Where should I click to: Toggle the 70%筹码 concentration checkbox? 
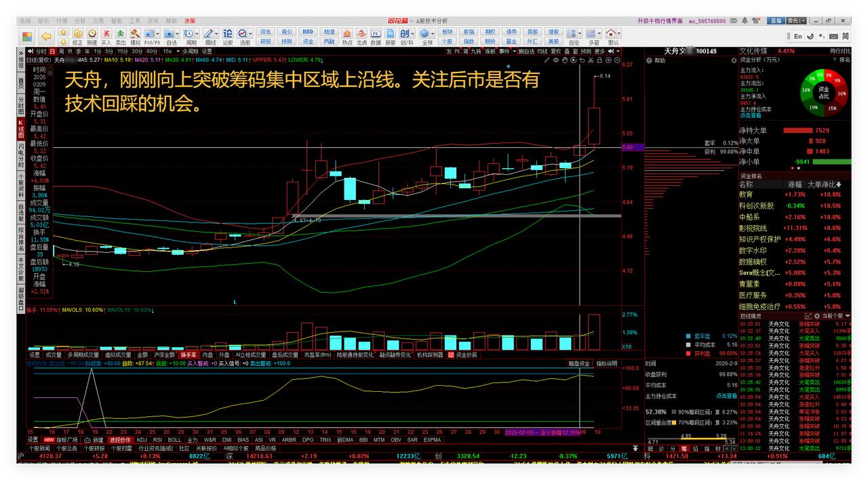(675, 422)
